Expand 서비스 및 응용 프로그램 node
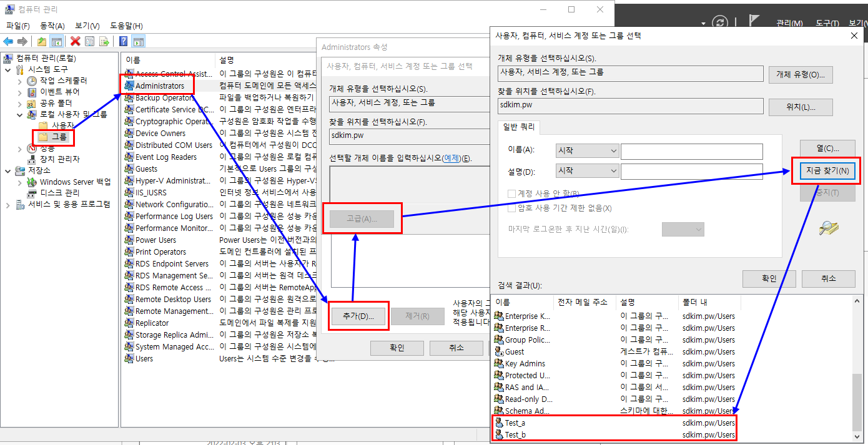Image resolution: width=868 pixels, height=445 pixels. pos(8,204)
